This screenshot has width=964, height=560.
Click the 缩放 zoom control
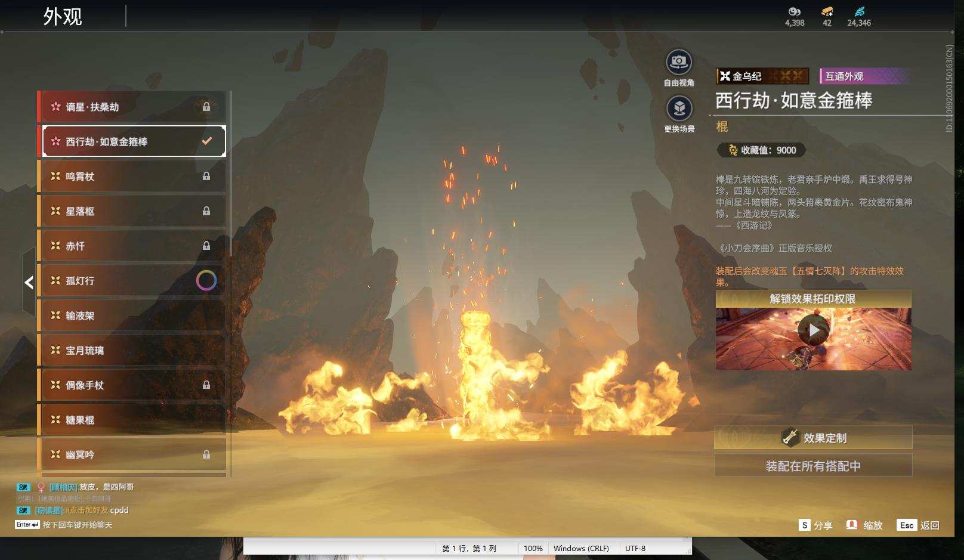864,525
